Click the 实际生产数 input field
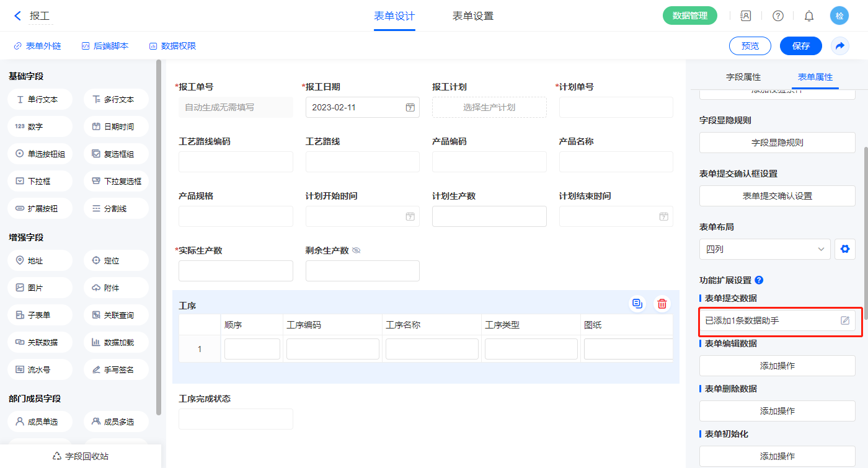This screenshot has width=868, height=468. tap(236, 271)
